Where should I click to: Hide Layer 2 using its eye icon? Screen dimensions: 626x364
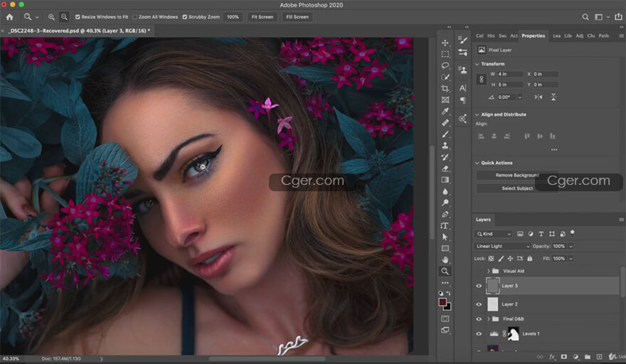pos(479,304)
